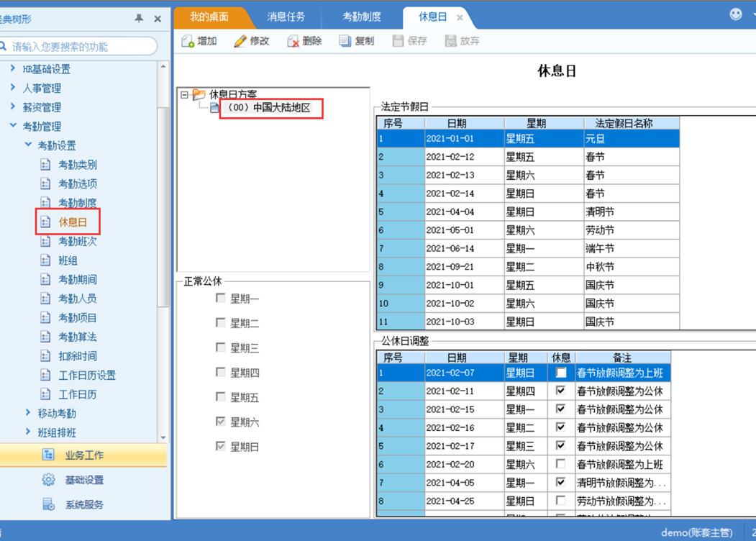Toggle 休息 checkbox for 2021-02-07 row
Viewport: 756px width, 541px height.
click(561, 372)
